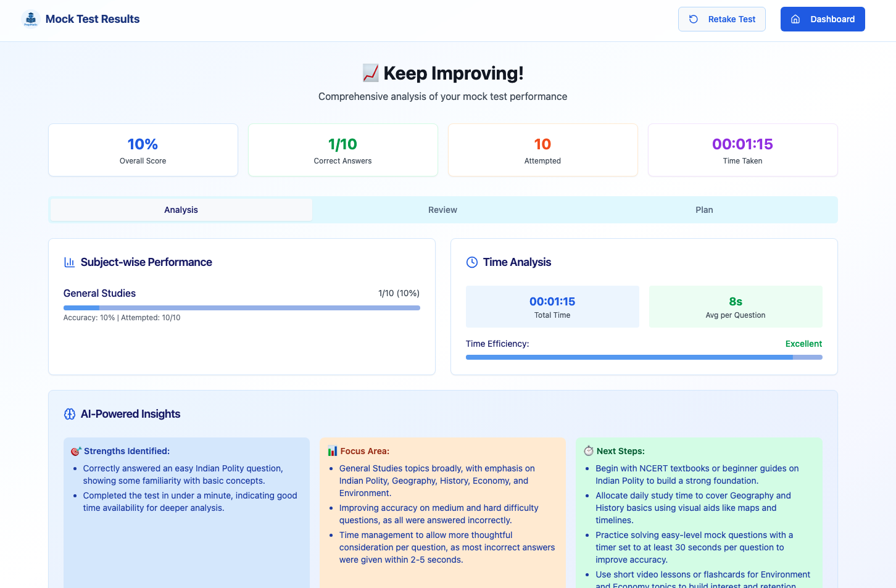Click the 'Comprehensive analysis of your mock test' subtitle

point(442,96)
